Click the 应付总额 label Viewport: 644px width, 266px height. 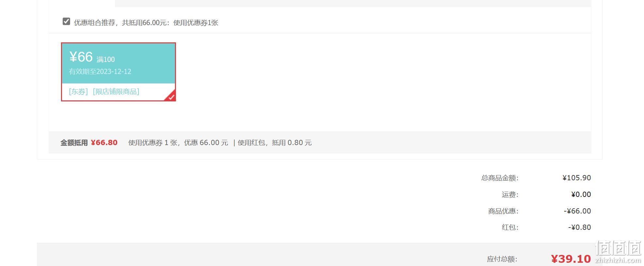point(502,259)
